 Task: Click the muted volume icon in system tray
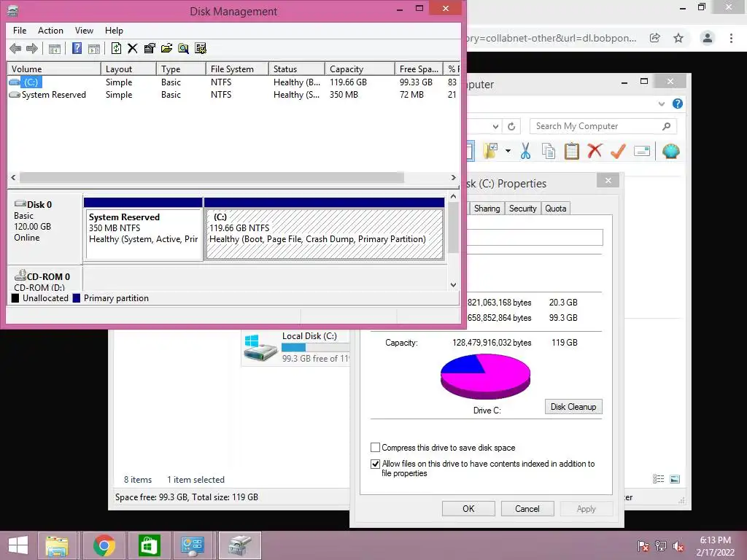point(678,546)
